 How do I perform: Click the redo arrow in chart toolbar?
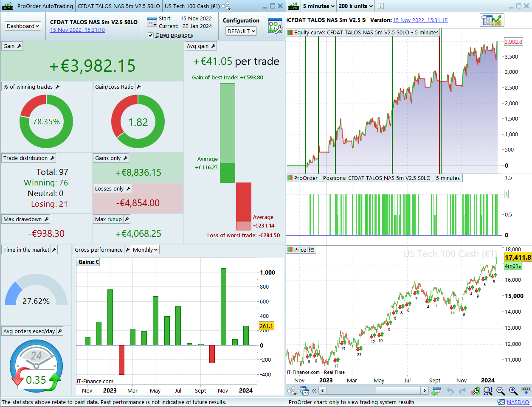463,391
